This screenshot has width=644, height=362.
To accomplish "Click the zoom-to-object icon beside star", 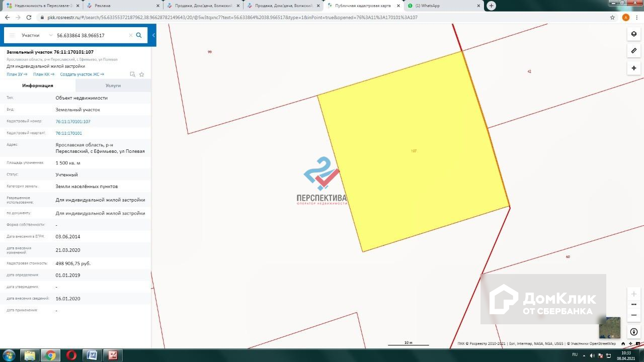I will click(x=132, y=74).
